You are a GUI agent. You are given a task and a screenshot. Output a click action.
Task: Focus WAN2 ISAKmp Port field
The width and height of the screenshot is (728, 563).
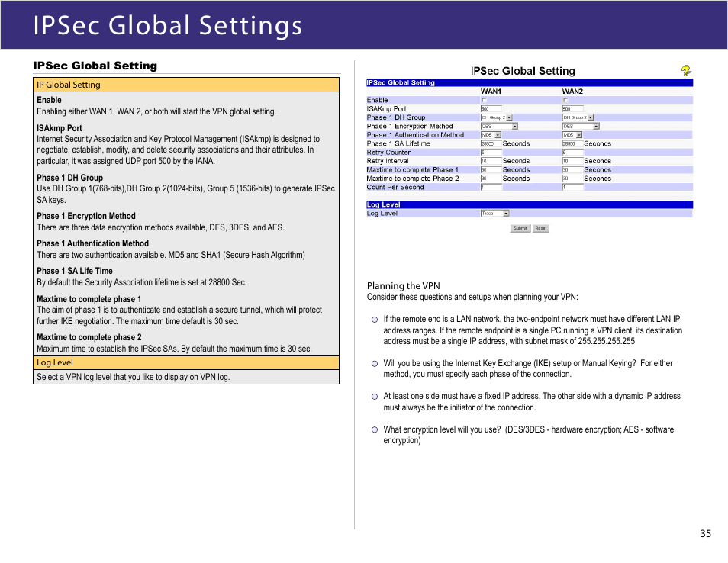click(x=573, y=108)
